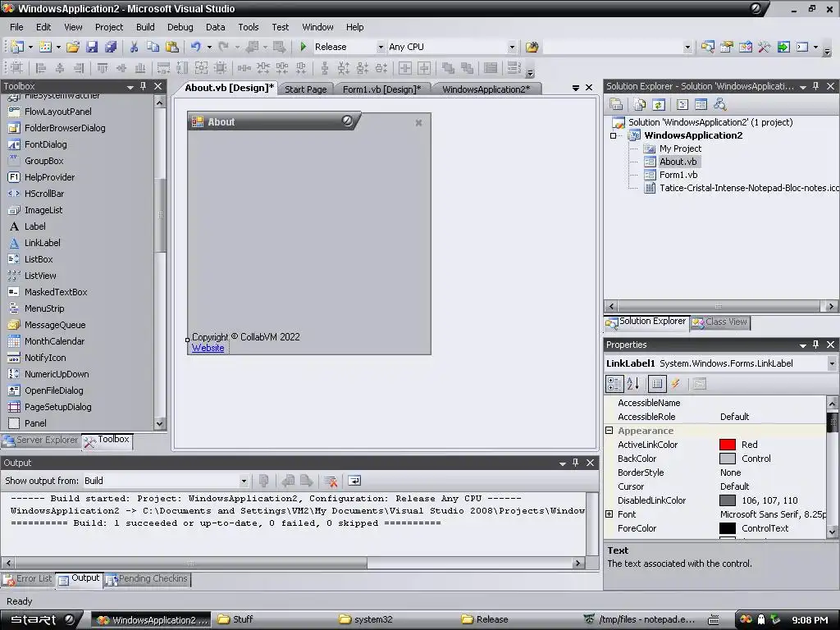This screenshot has height=630, width=840.
Task: Click Align to Grid layout icon
Action: 16,68
